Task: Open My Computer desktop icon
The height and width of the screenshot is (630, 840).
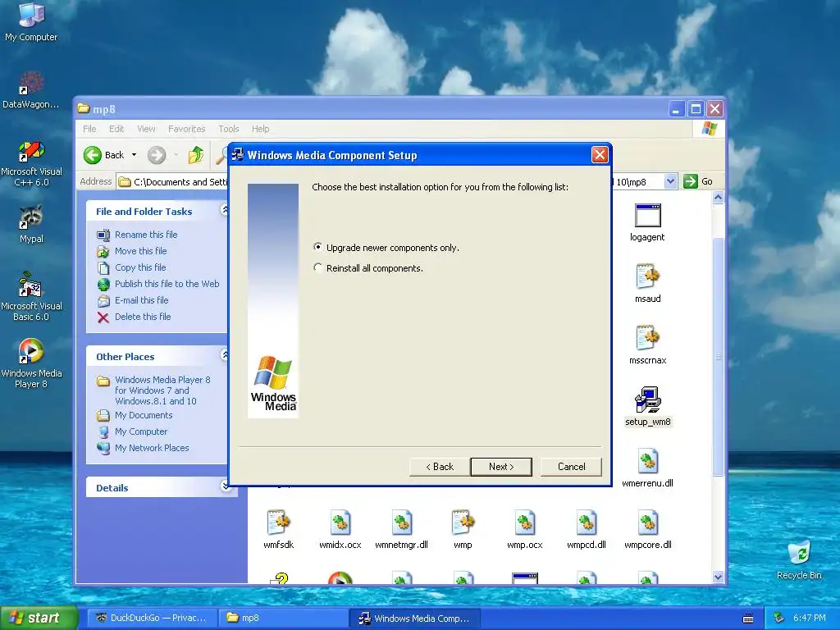Action: (x=31, y=15)
